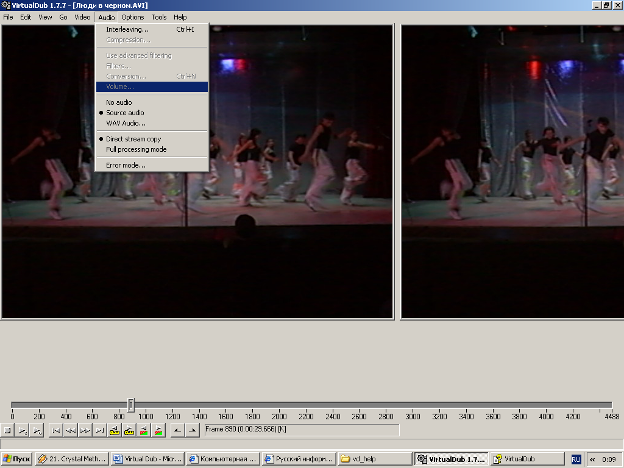This screenshot has height=468, width=624.
Task: Open the Options menu
Action: point(133,18)
